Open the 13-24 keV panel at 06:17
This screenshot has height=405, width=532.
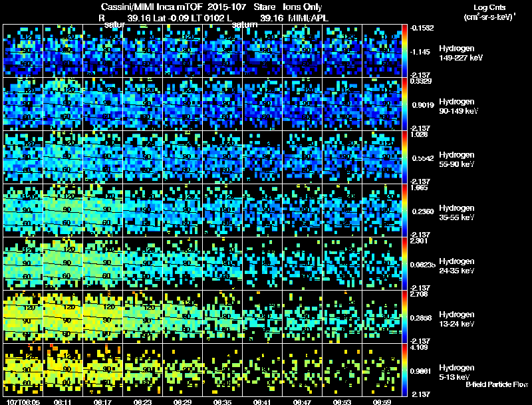[x=103, y=317]
